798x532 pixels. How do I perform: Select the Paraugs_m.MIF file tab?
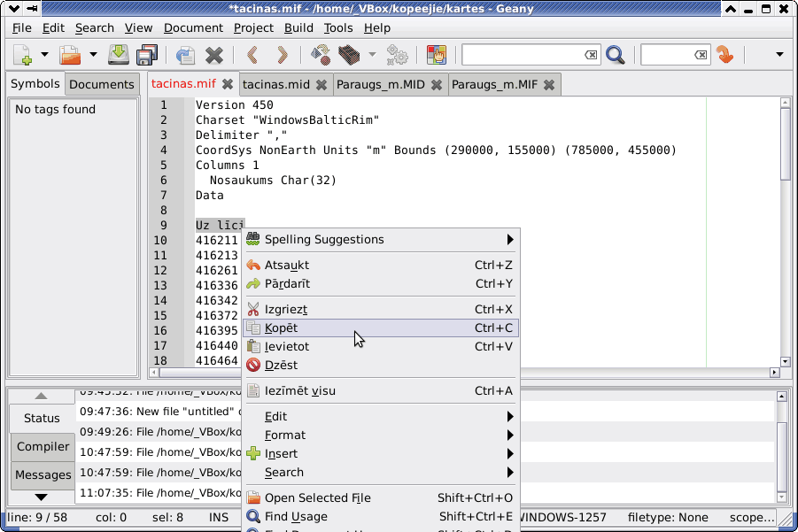click(x=495, y=84)
